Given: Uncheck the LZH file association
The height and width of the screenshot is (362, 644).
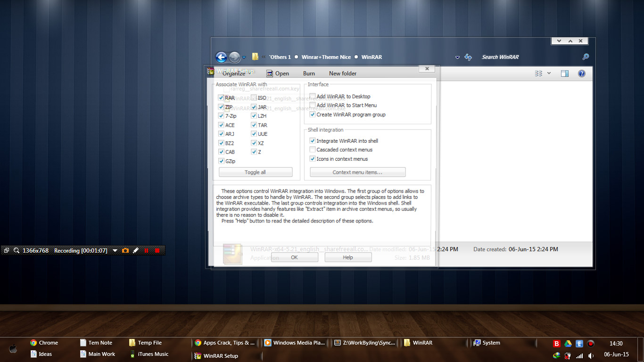Looking at the screenshot, I should [x=254, y=116].
